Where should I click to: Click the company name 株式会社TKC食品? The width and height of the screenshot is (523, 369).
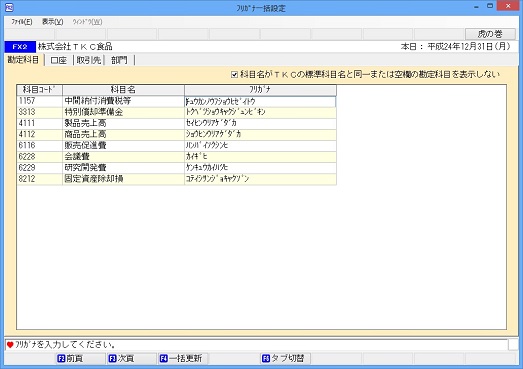pyautogui.click(x=75, y=47)
